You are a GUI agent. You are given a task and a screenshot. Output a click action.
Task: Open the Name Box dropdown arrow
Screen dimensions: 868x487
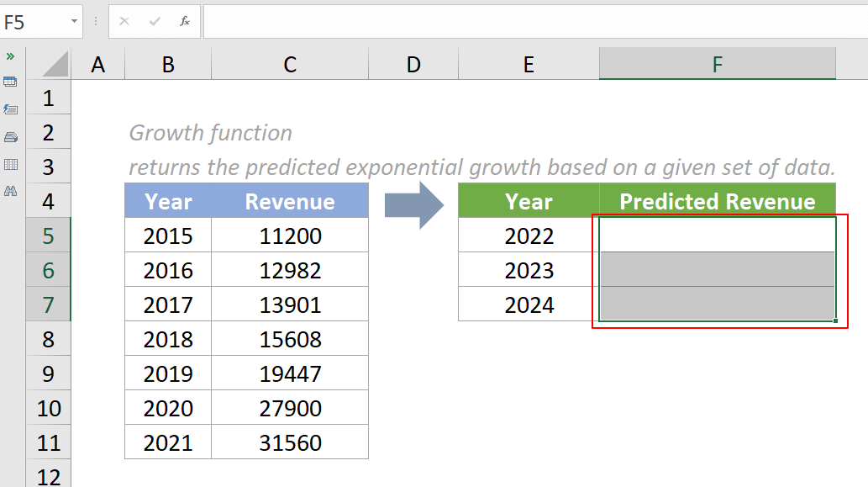pyautogui.click(x=74, y=21)
